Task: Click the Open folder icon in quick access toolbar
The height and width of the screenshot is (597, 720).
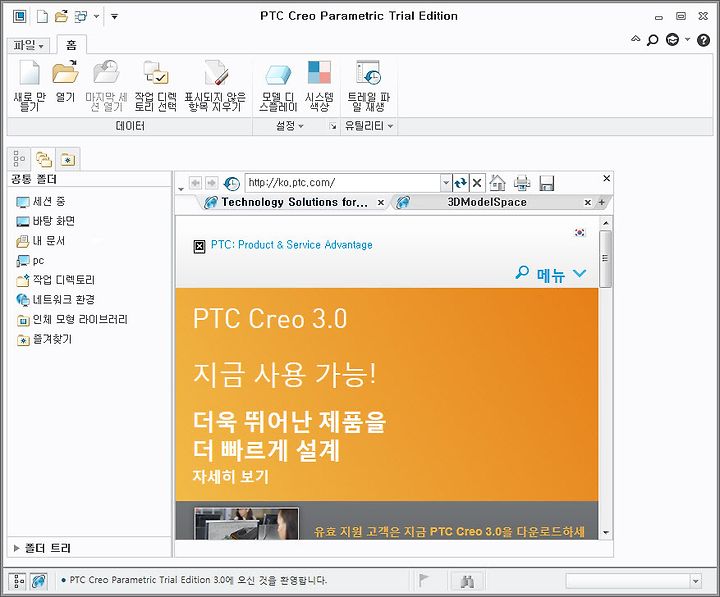Action: 62,17
